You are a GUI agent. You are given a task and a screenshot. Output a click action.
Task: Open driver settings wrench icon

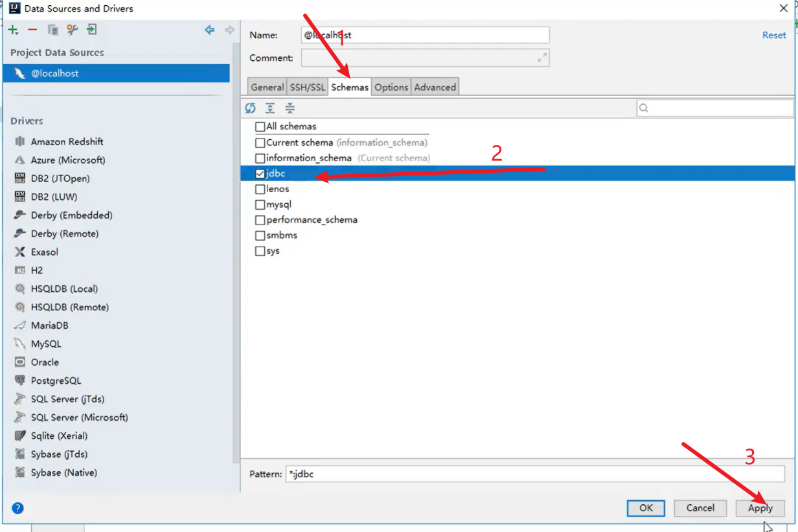[x=73, y=30]
